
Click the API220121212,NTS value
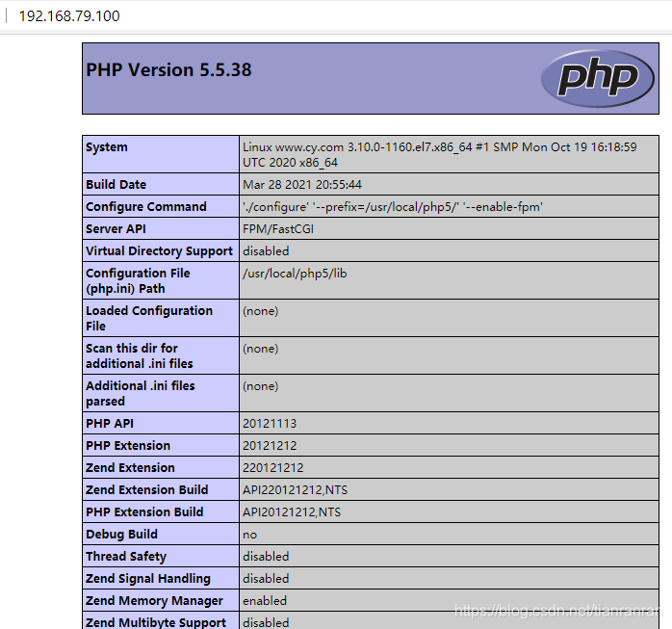coord(296,490)
